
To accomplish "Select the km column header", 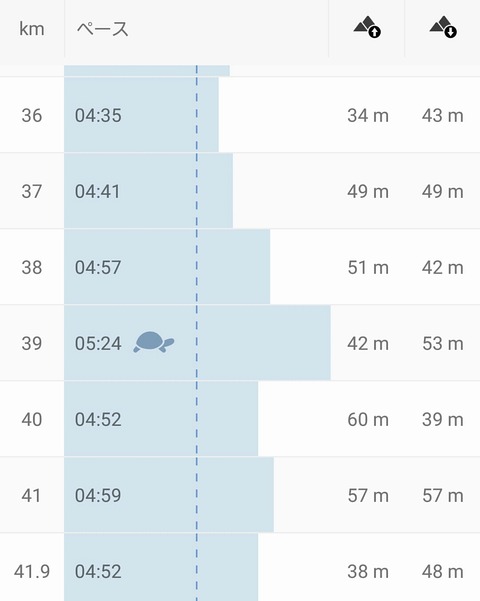I will [x=32, y=29].
